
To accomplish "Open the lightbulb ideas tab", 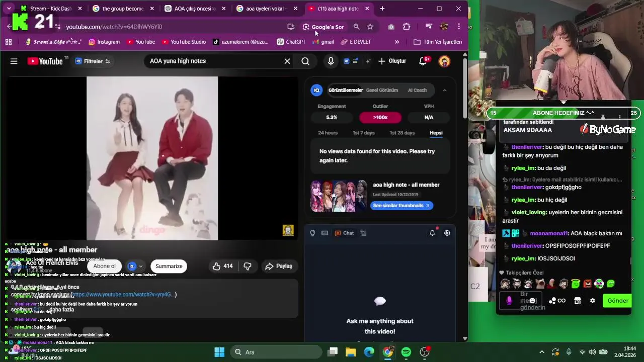I will pos(312,233).
